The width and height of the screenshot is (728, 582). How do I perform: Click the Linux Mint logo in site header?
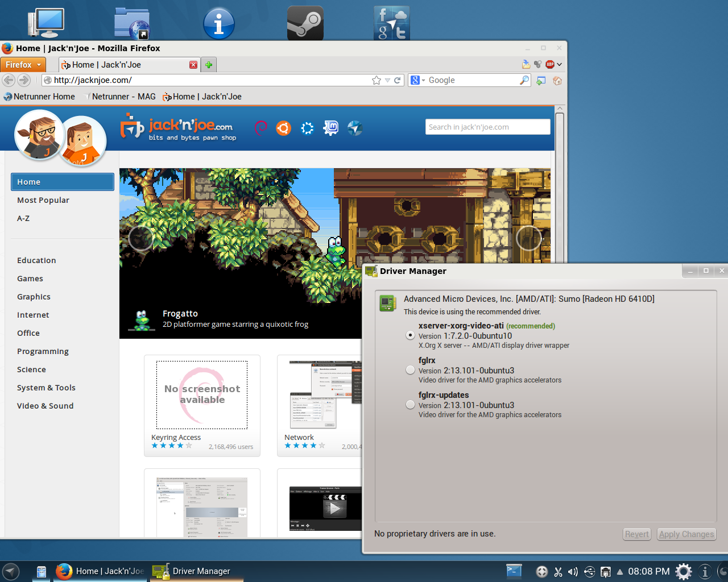click(x=330, y=128)
